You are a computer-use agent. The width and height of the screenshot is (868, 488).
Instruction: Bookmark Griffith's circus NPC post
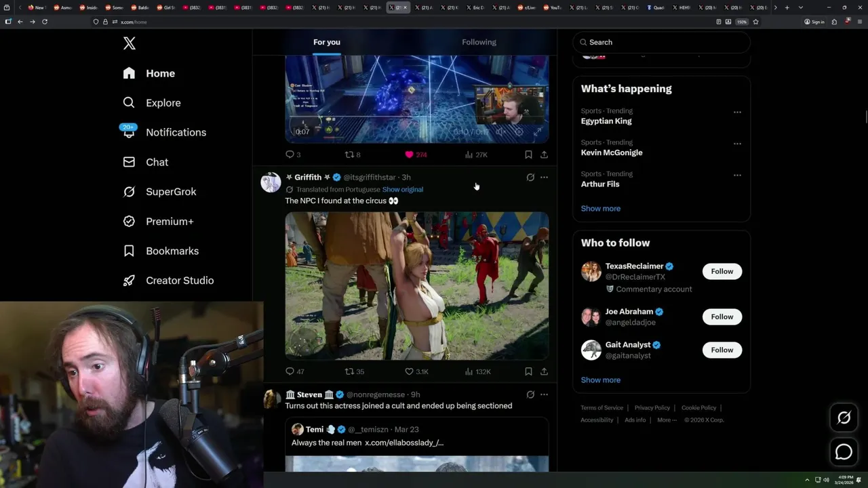tap(528, 371)
